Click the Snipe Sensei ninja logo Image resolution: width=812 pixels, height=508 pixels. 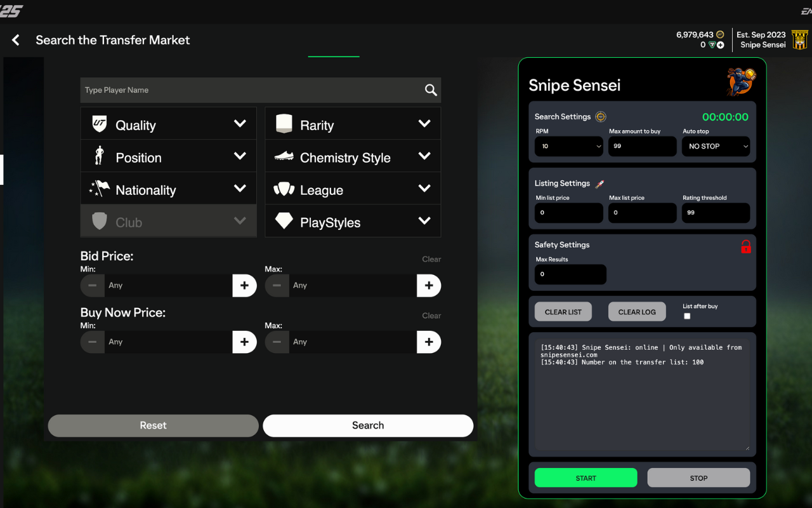tap(741, 82)
